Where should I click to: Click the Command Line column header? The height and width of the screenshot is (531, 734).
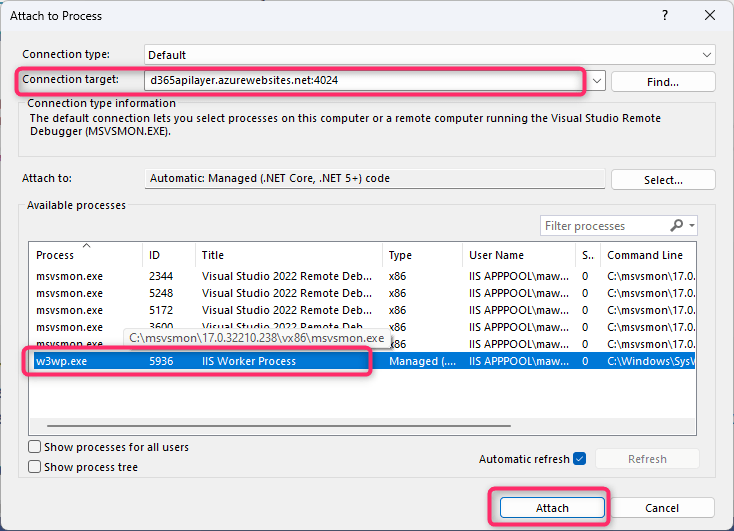pos(645,255)
